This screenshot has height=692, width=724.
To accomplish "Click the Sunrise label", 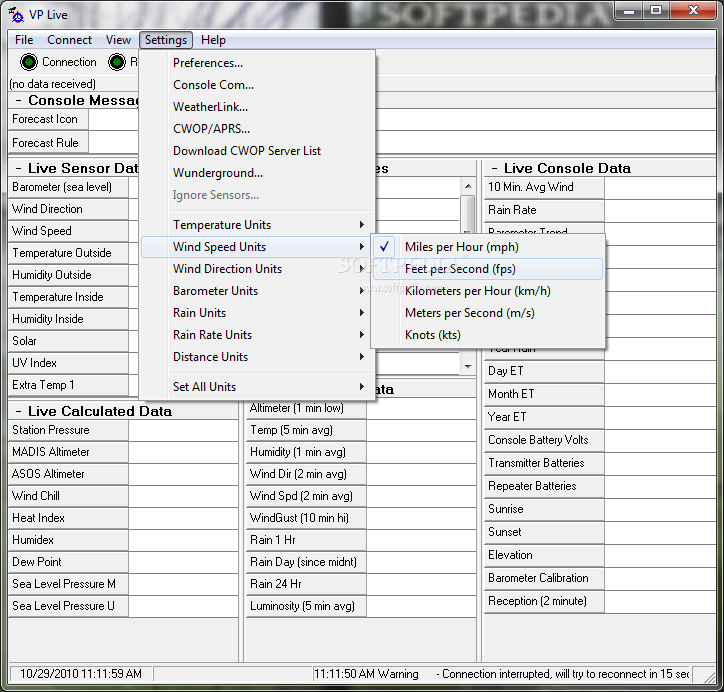I will (544, 509).
